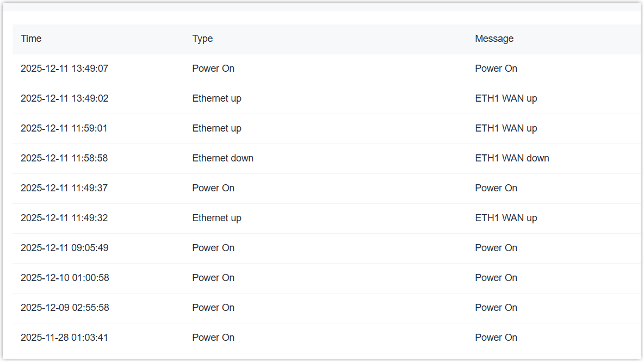Select the 2025-12-11 13:49:02 timestamp

(x=64, y=98)
